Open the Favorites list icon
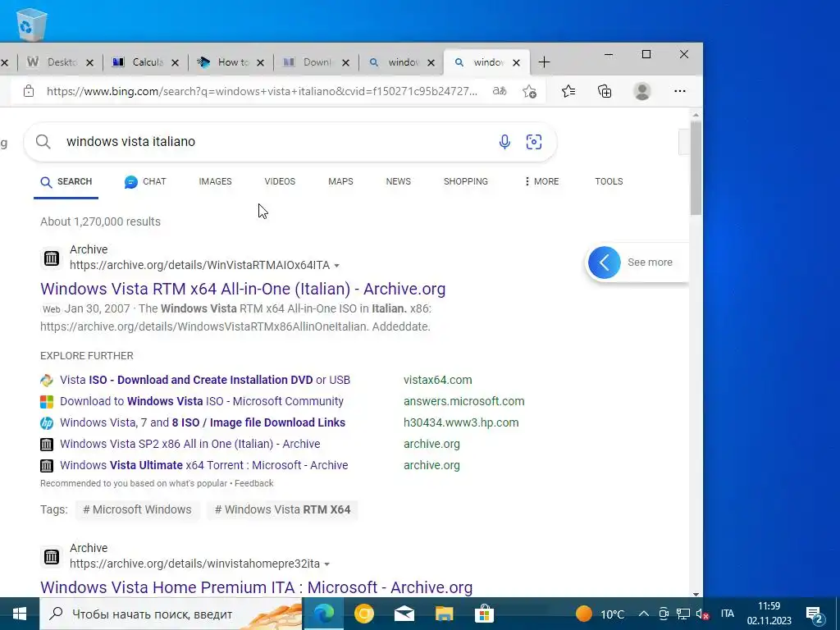 (568, 91)
